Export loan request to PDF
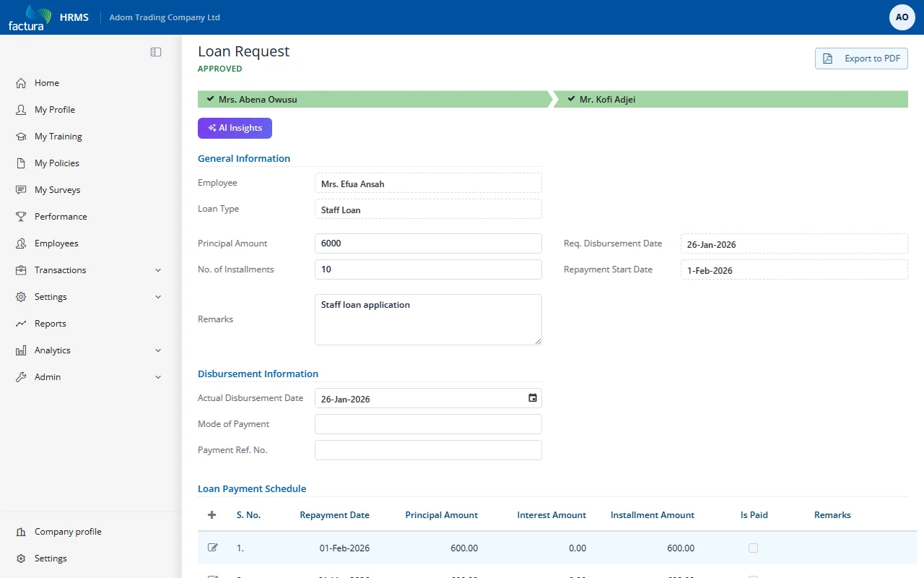 861,59
